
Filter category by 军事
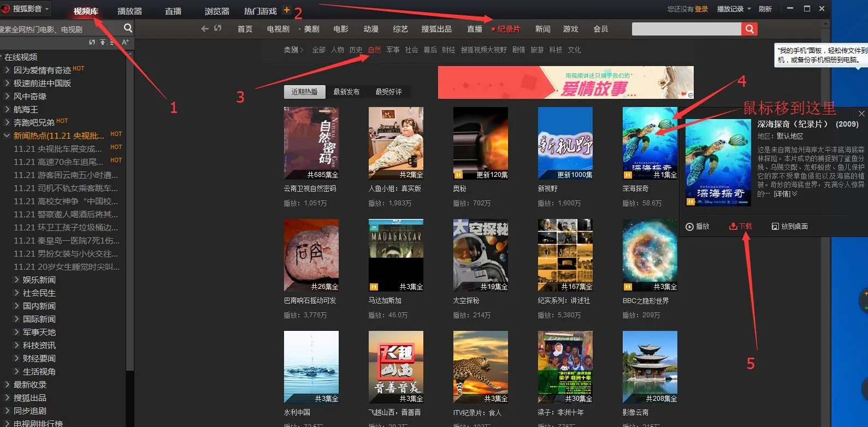pos(393,50)
